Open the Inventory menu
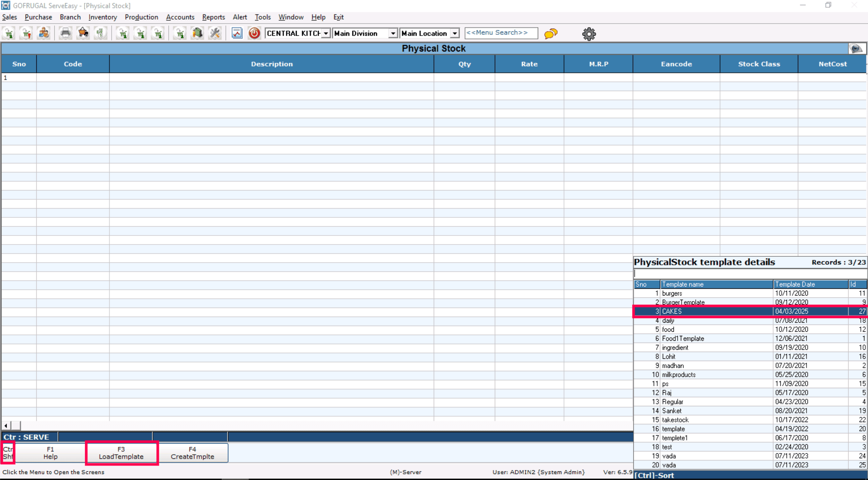This screenshot has height=480, width=868. (102, 17)
